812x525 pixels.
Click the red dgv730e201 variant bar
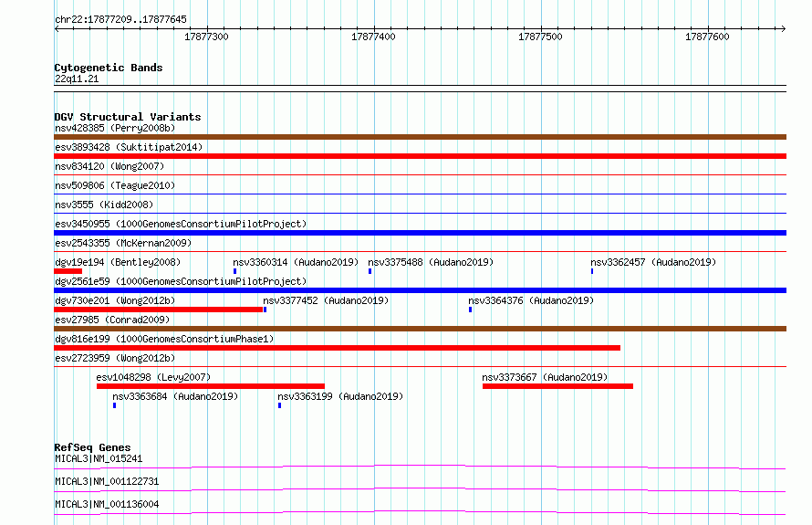159,310
